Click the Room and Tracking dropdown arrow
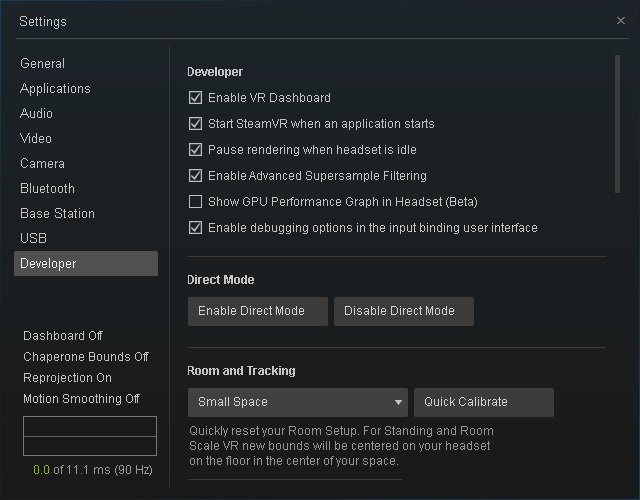The image size is (640, 500). click(x=398, y=402)
